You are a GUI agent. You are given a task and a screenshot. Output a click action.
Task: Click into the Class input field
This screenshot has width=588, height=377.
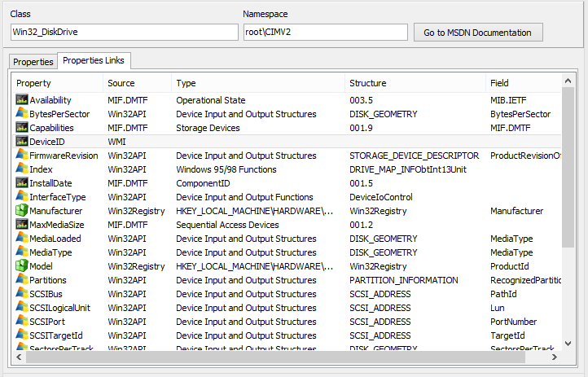click(x=122, y=33)
